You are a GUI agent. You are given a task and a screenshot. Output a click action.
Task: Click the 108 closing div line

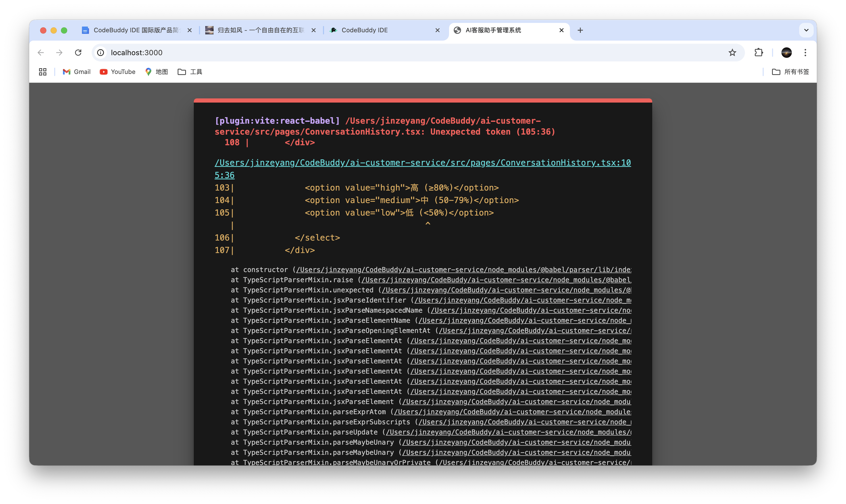270,143
